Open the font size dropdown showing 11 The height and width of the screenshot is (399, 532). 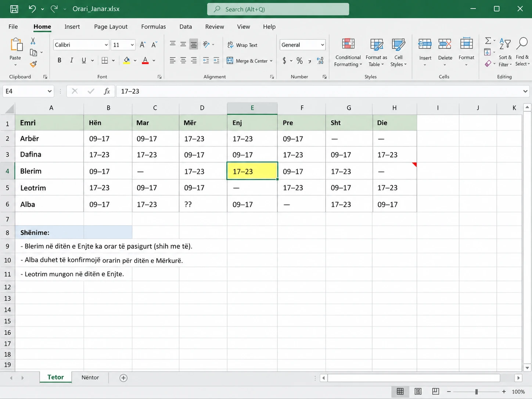[132, 45]
